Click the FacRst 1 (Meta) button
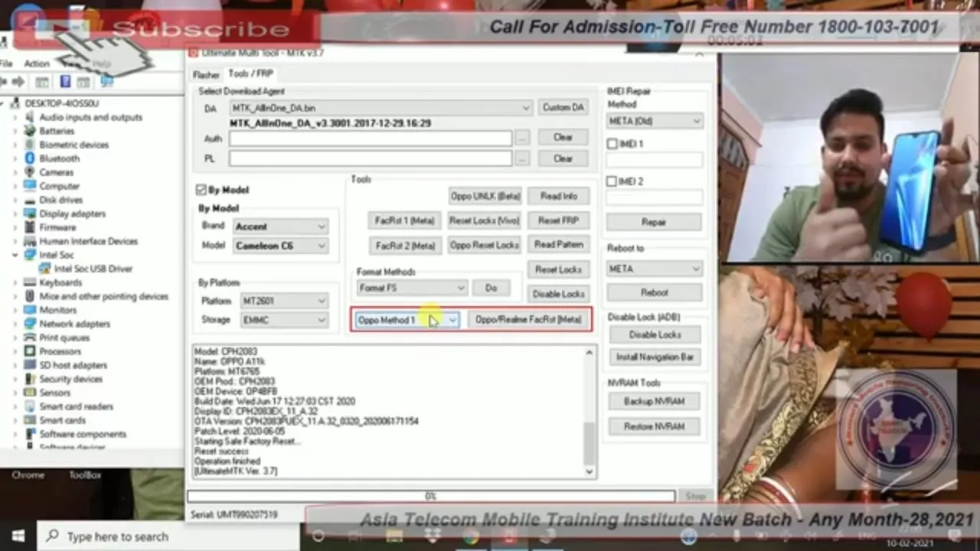Viewport: 980px width, 551px height. 404,220
